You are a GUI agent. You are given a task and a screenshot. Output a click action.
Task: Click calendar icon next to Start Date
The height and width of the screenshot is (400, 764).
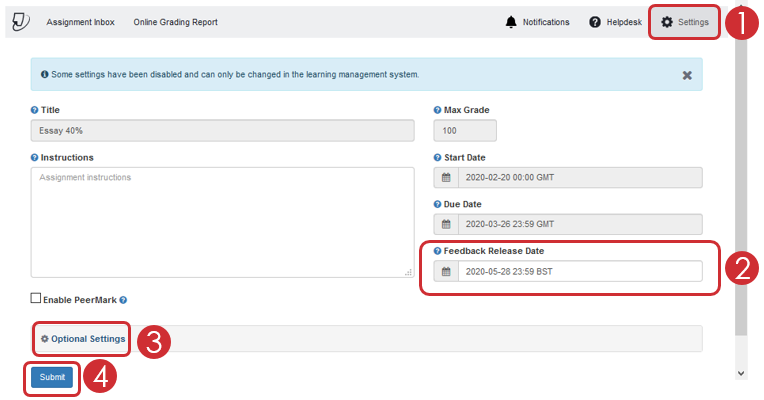point(446,178)
